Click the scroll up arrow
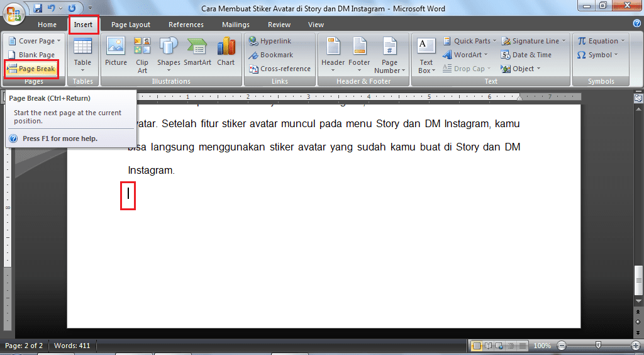Image resolution: width=644 pixels, height=355 pixels. [x=638, y=110]
